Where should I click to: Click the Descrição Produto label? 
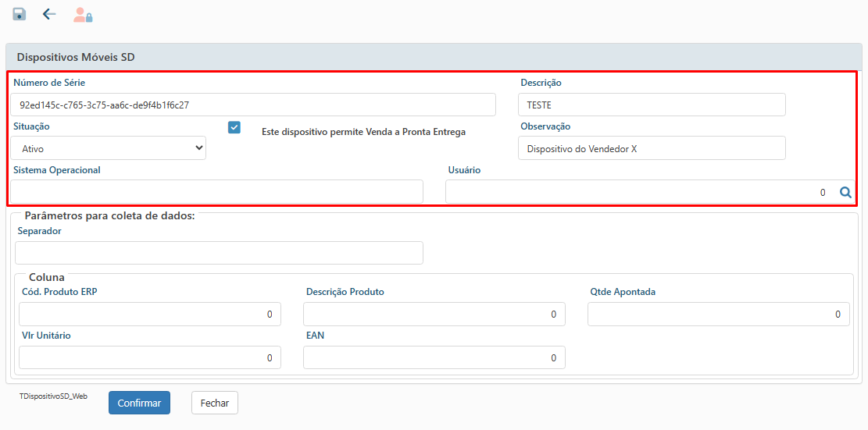345,292
